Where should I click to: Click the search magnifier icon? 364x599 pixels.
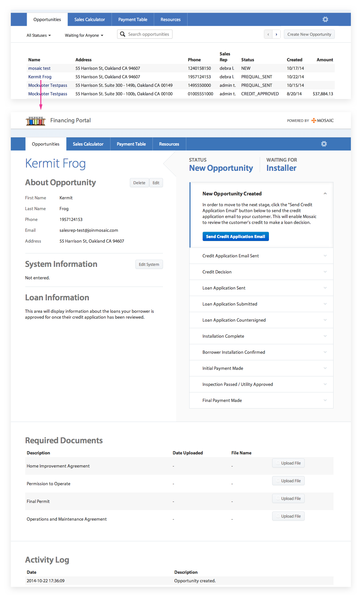(x=123, y=34)
